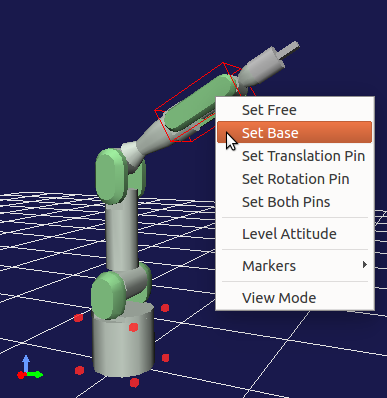Select the vertical gray arm link

pos(122,230)
